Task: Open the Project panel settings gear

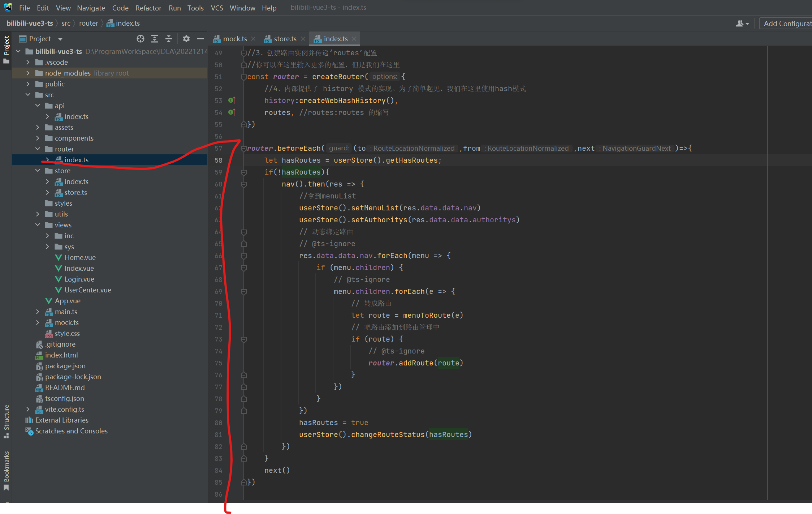Action: coord(186,39)
